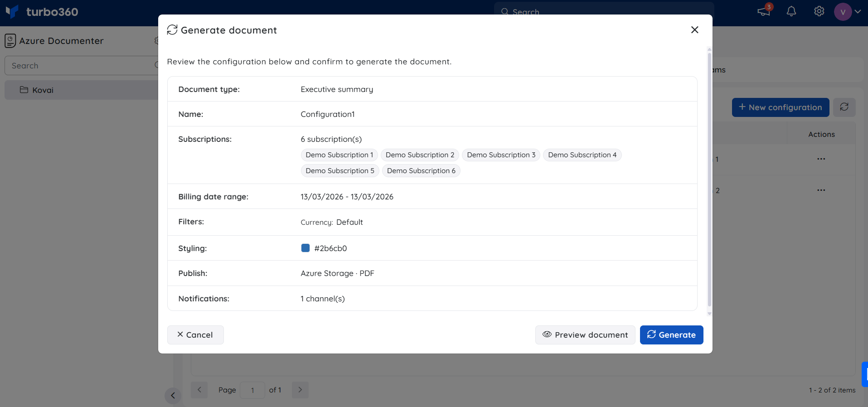Viewport: 868px width, 407px height.
Task: Click the #2b6cb0 styling color swatch
Action: (305, 248)
